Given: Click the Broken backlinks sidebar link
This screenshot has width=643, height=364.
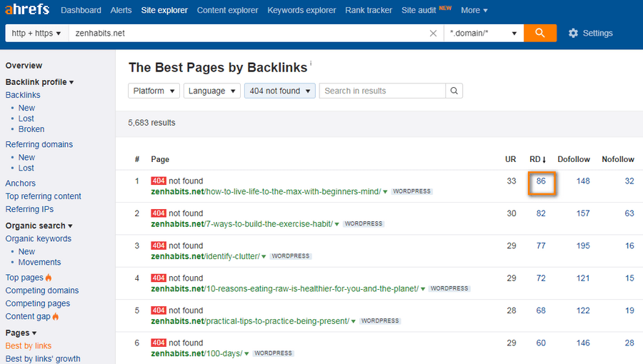Looking at the screenshot, I should point(31,129).
